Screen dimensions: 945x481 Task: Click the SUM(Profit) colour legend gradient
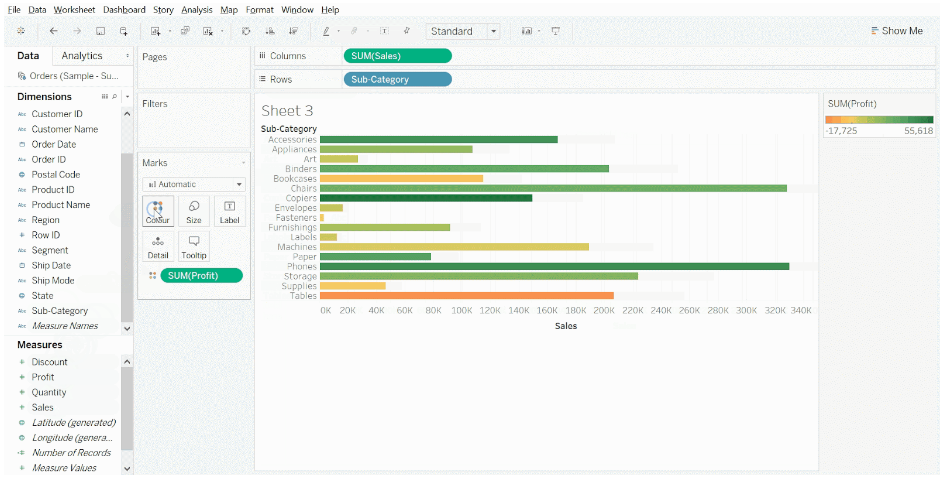(x=878, y=120)
